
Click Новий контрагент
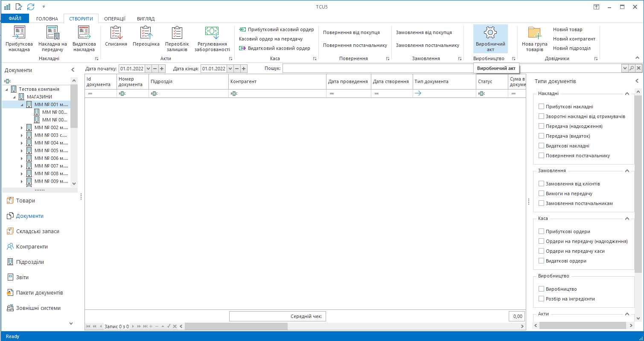pyautogui.click(x=574, y=39)
